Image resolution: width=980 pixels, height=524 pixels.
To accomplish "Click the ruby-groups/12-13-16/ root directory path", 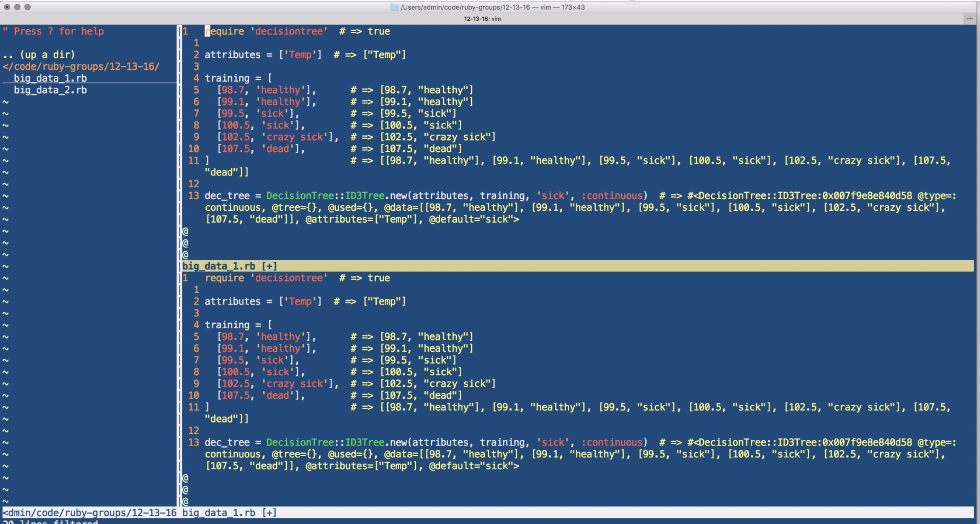I will click(x=80, y=66).
